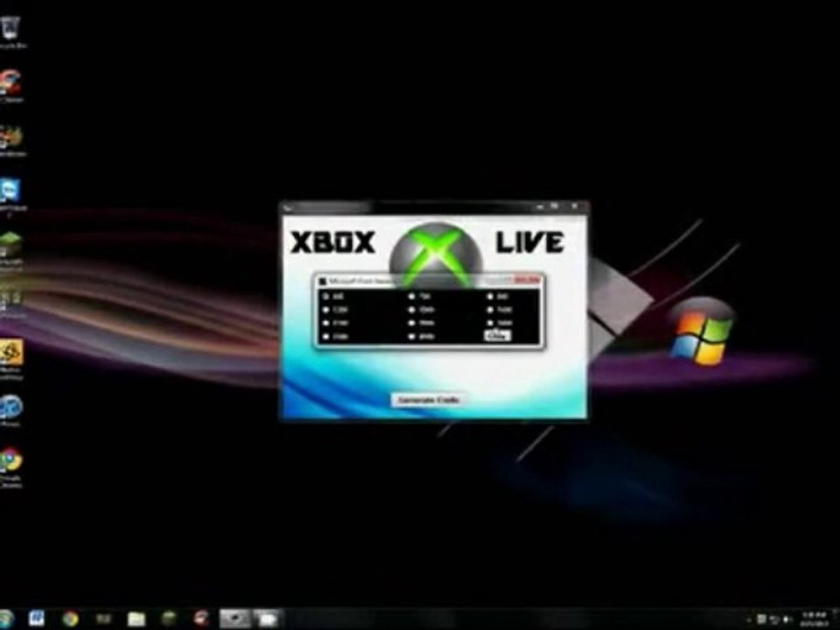Open the Recycle Bin desktop icon
Image resolution: width=840 pixels, height=630 pixels.
point(10,31)
